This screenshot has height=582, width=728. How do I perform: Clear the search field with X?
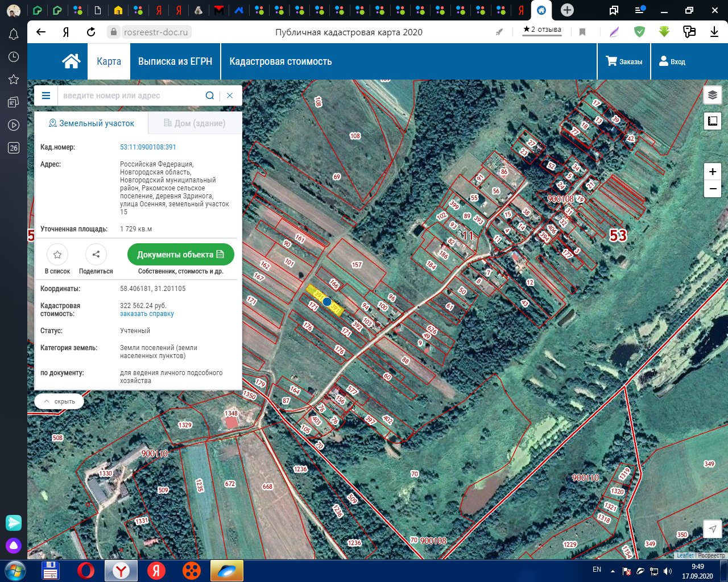point(230,95)
